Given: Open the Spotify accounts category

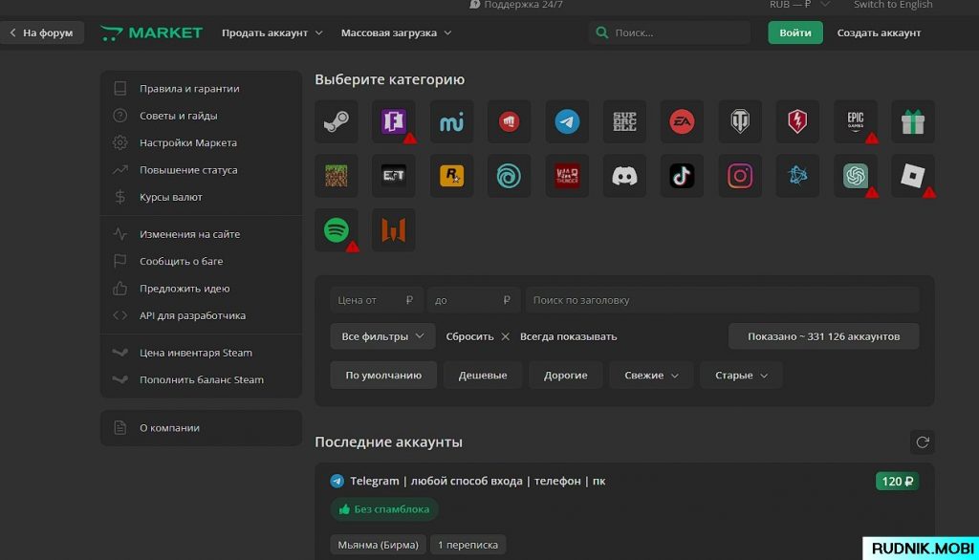Looking at the screenshot, I should pos(336,230).
